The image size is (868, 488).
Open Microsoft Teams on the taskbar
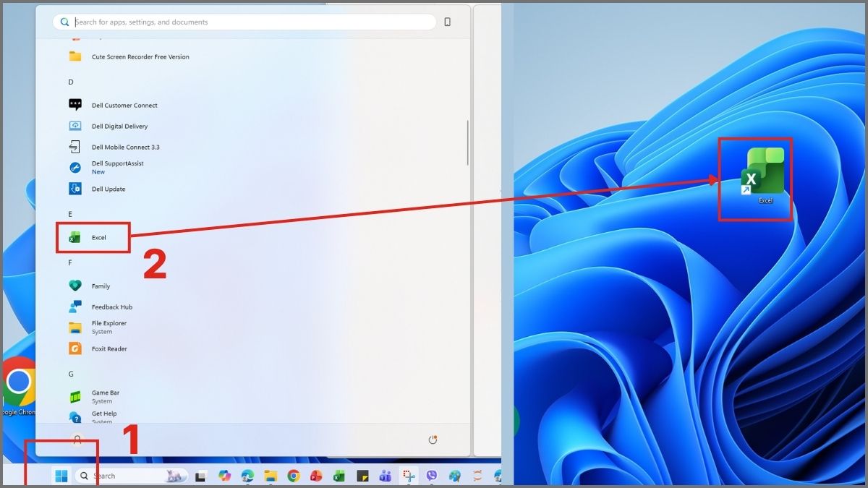click(386, 476)
